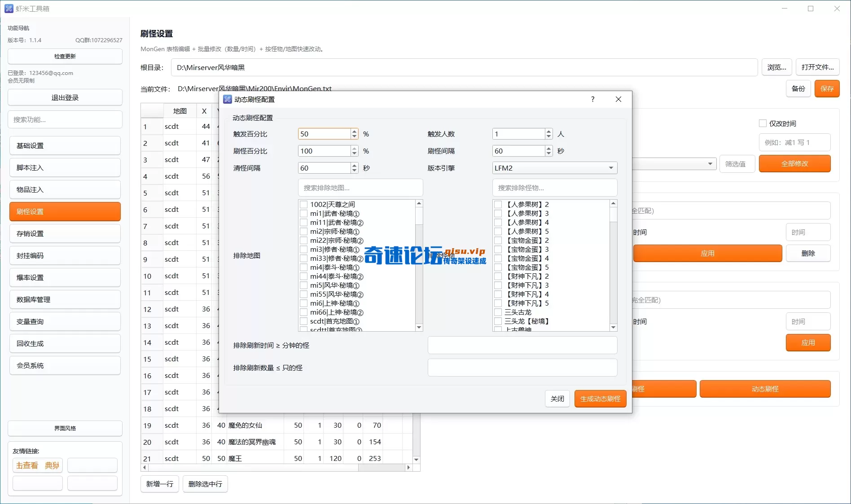Increase 触发百分比 with the up arrow
Image resolution: width=851 pixels, height=504 pixels.
(355, 131)
